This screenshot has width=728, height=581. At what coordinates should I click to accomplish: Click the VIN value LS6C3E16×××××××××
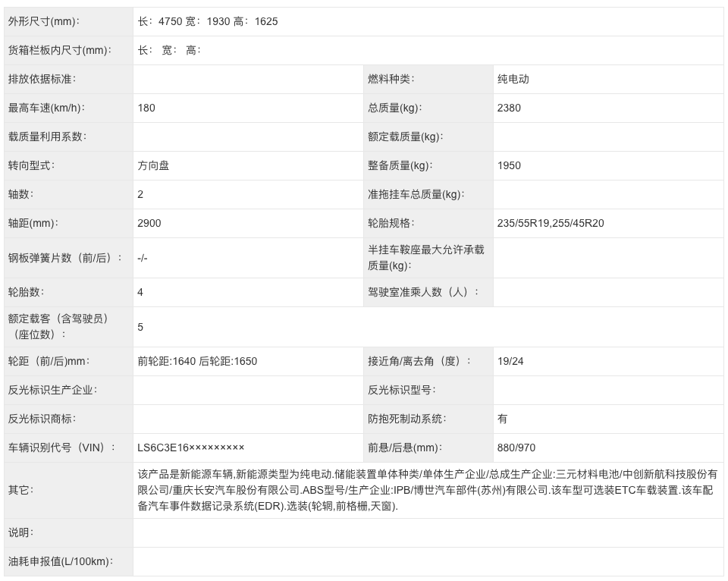[191, 448]
